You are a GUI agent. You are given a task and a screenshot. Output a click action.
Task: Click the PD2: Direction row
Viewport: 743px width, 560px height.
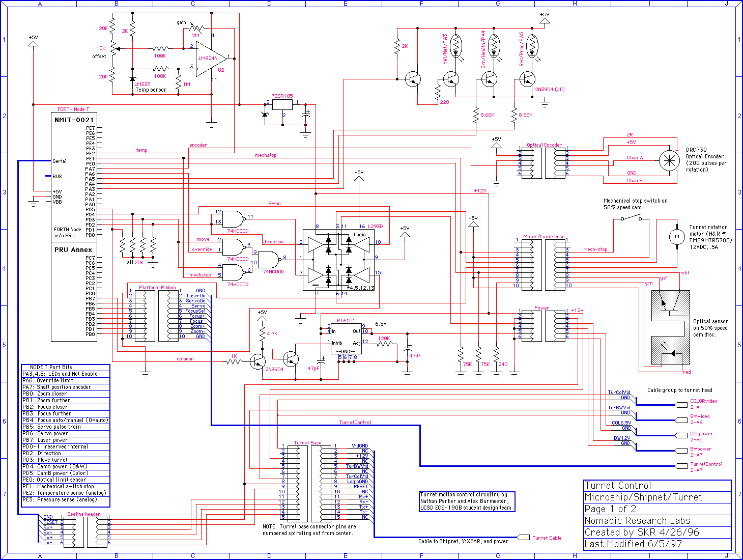point(66,453)
